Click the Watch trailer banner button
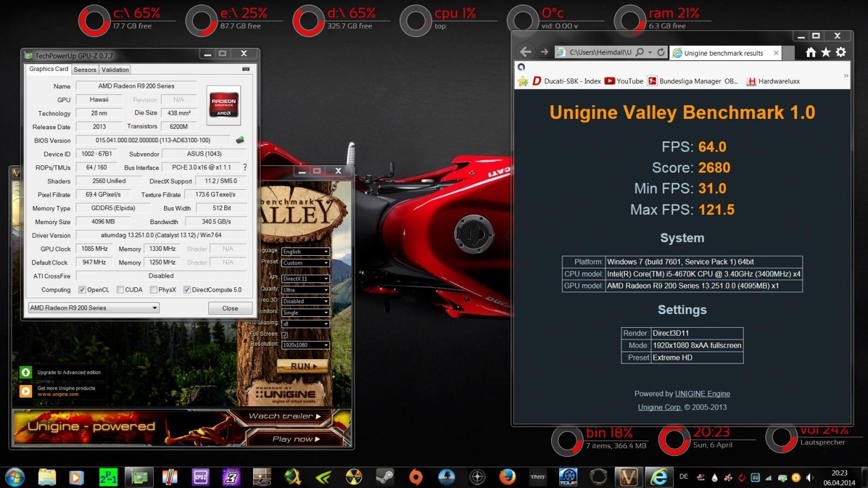The width and height of the screenshot is (868, 488). (x=284, y=416)
